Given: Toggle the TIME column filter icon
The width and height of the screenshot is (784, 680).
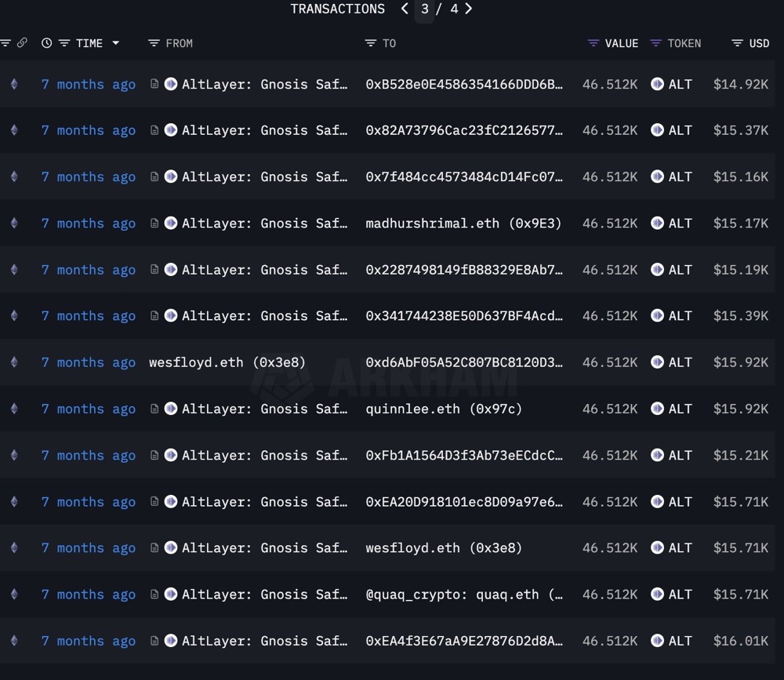Looking at the screenshot, I should click(64, 43).
